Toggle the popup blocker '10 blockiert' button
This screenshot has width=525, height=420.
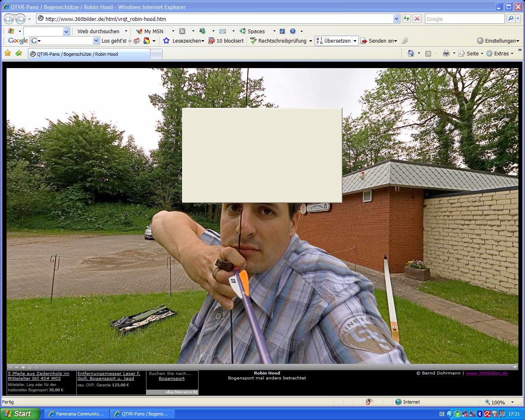(226, 41)
